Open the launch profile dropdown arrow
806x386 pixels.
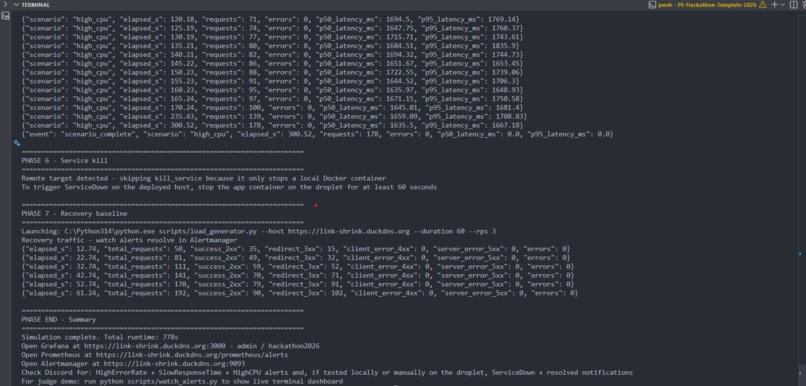click(782, 5)
